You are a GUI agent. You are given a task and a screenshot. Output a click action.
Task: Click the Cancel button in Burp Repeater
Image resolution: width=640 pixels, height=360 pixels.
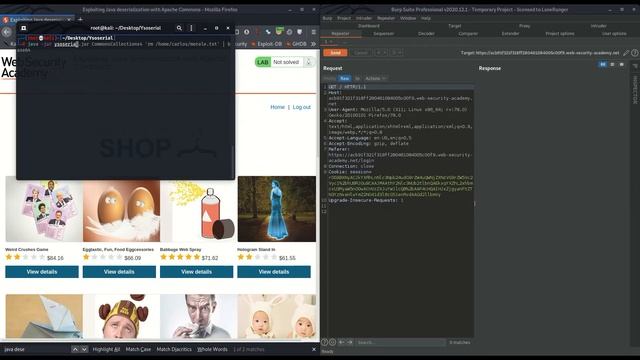361,53
